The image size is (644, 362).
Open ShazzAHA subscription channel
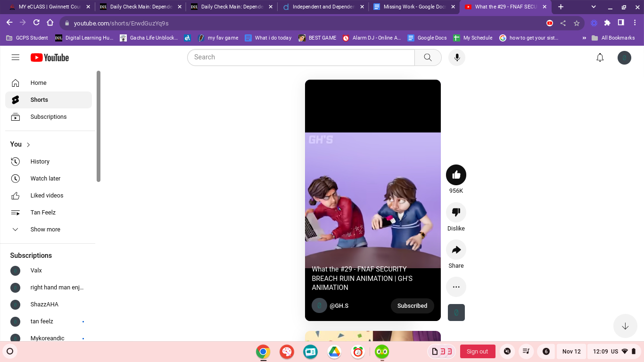(49, 304)
